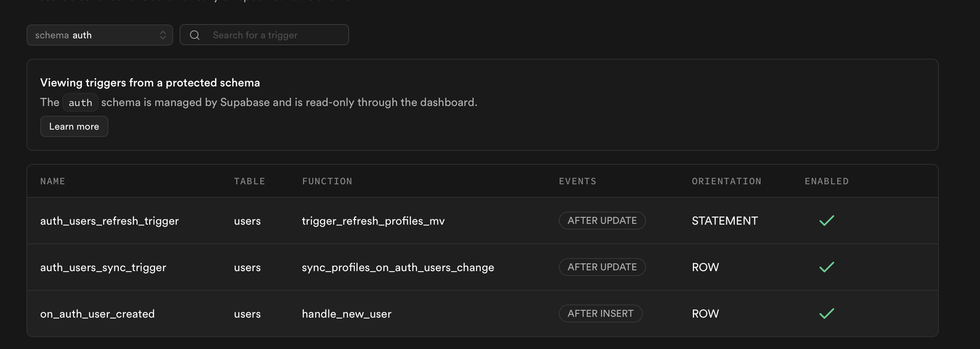Click enabled checkmark for auth_users_refresh_trigger

coord(826,221)
